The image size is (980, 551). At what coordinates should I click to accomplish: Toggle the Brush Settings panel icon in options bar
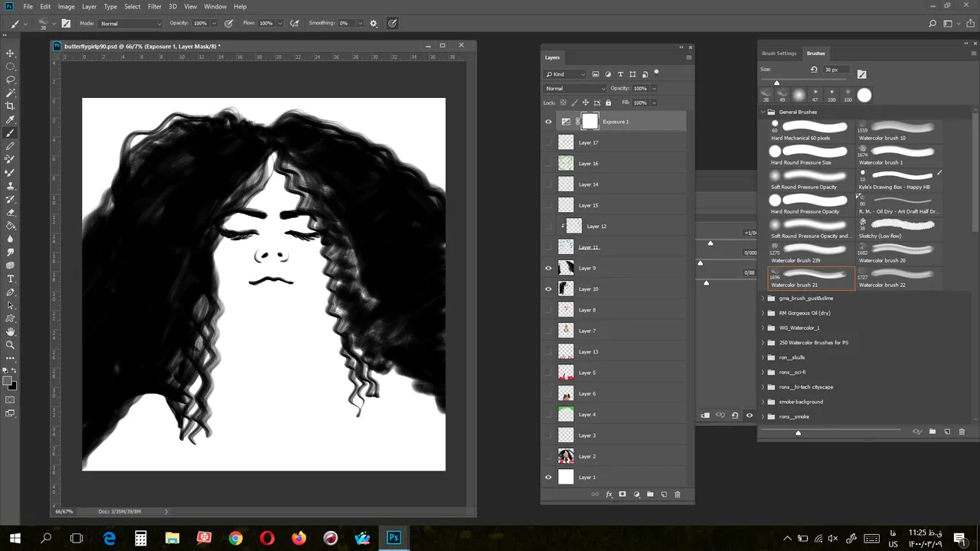[66, 23]
